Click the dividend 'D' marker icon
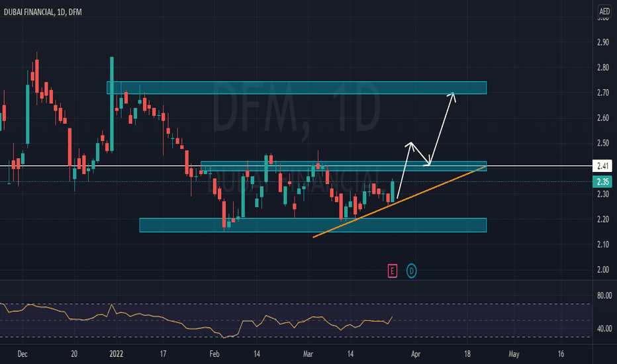 coord(411,271)
